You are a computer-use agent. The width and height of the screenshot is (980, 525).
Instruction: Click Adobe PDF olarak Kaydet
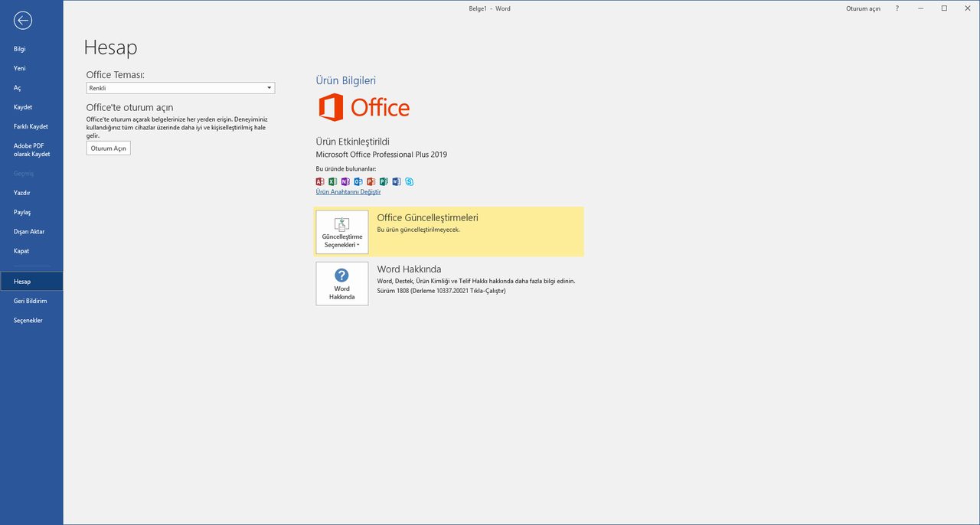pos(31,149)
